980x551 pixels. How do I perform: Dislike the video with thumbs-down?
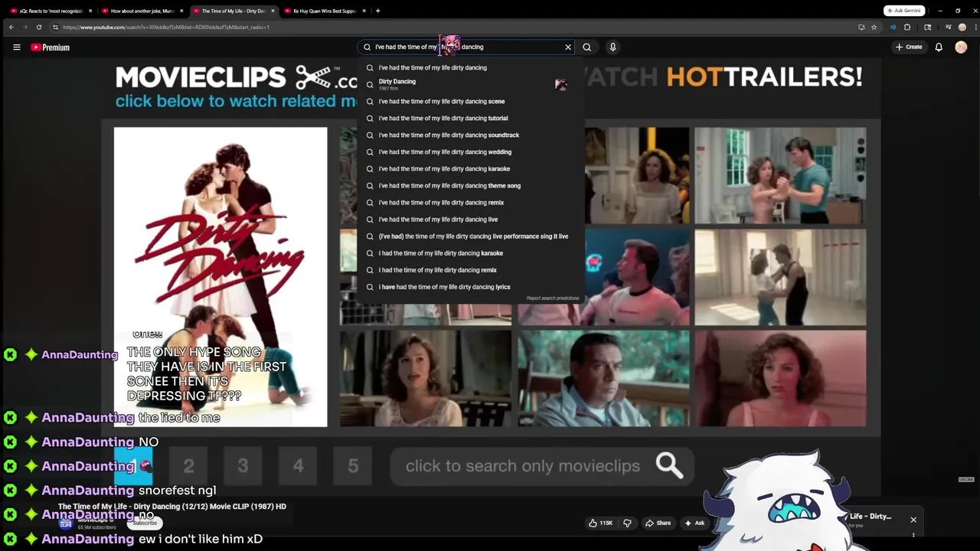point(627,523)
